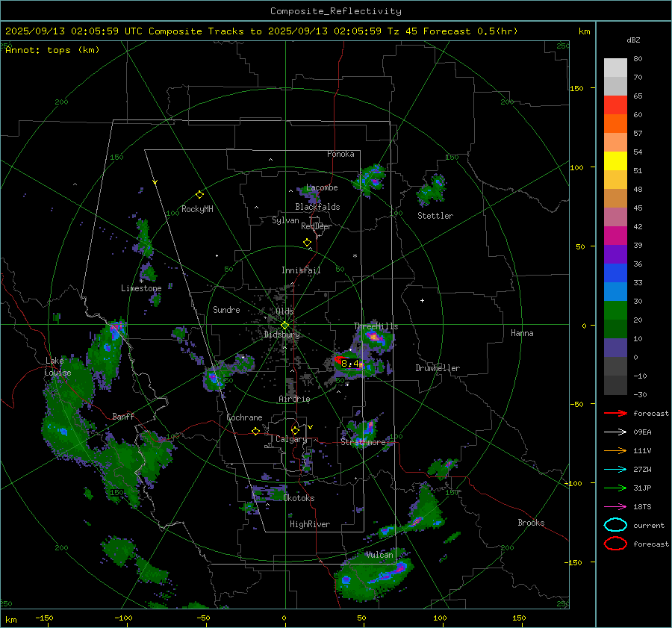Click the Limestone label
The image size is (672, 628).
[x=141, y=288]
